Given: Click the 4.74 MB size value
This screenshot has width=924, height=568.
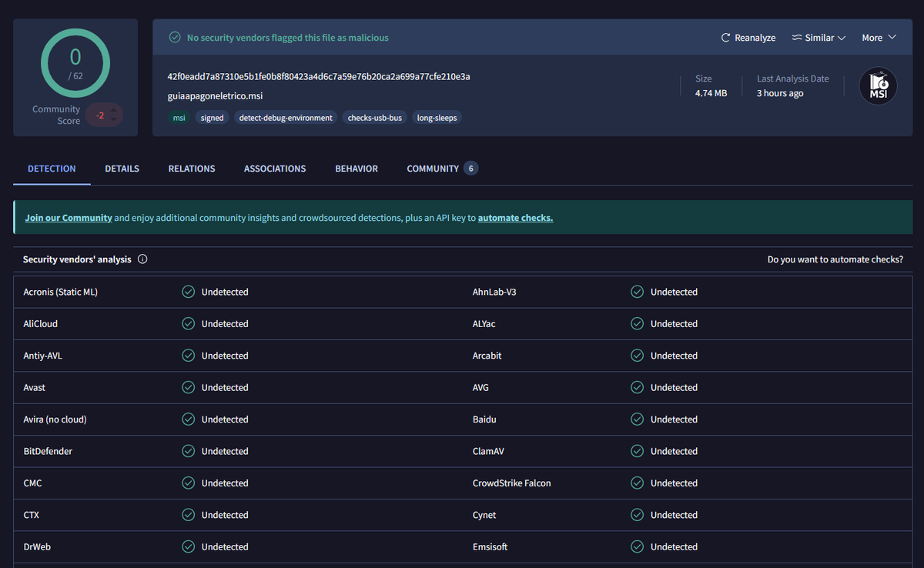Looking at the screenshot, I should (711, 93).
